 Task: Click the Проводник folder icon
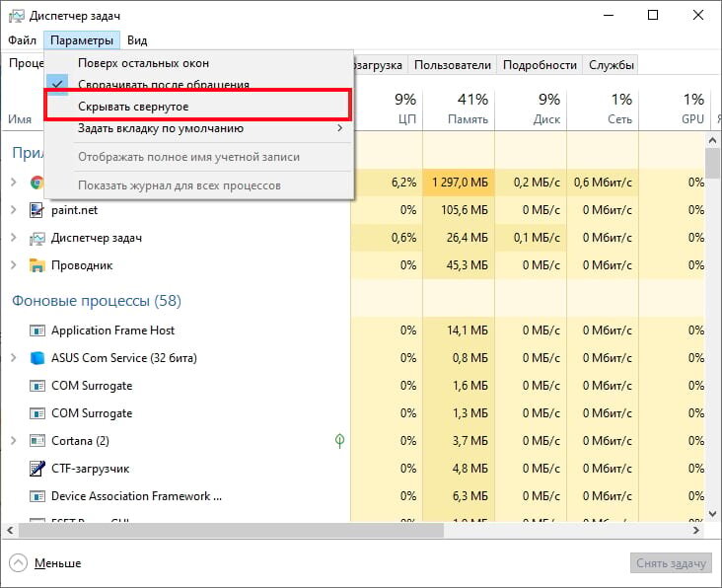coord(37,265)
